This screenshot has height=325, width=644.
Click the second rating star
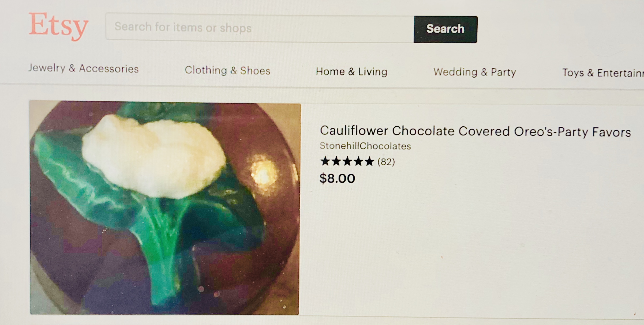336,161
